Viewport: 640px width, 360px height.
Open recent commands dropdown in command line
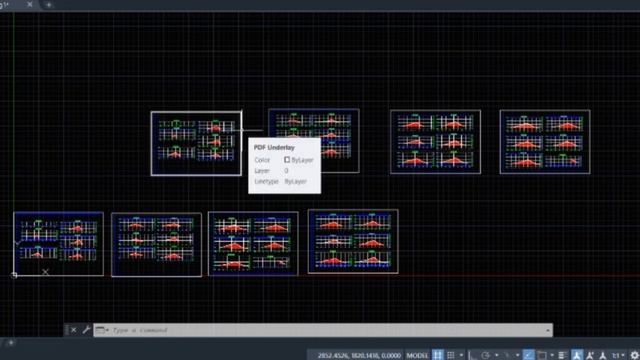coord(102,330)
